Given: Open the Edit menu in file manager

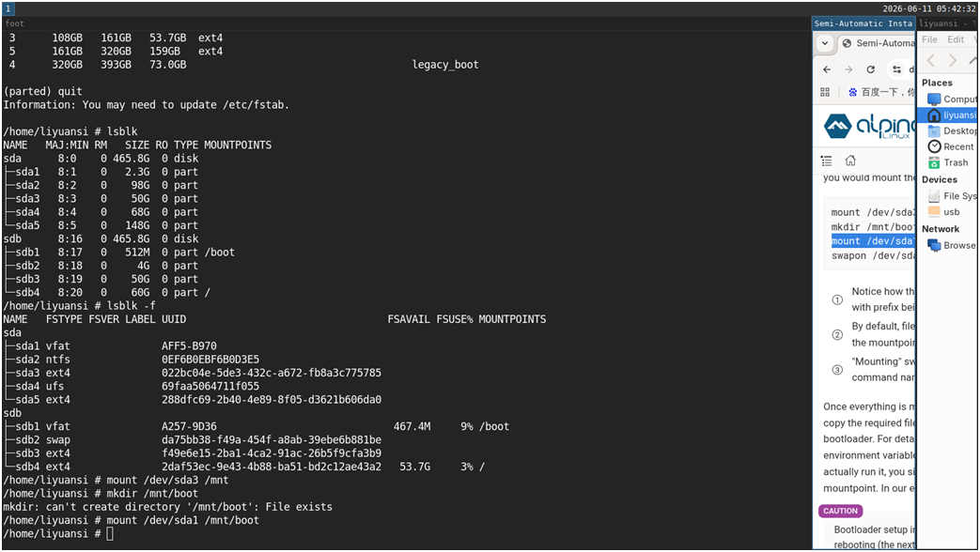Looking at the screenshot, I should click(x=955, y=39).
